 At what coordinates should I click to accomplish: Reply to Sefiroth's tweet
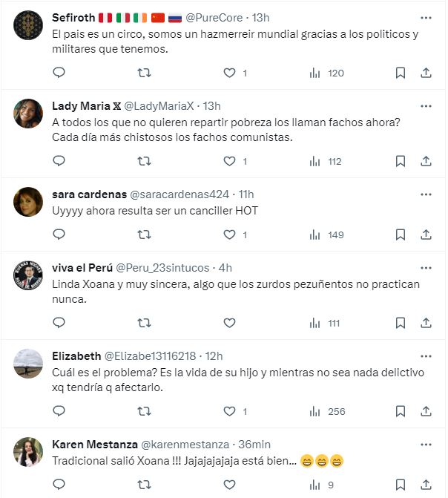coord(59,73)
